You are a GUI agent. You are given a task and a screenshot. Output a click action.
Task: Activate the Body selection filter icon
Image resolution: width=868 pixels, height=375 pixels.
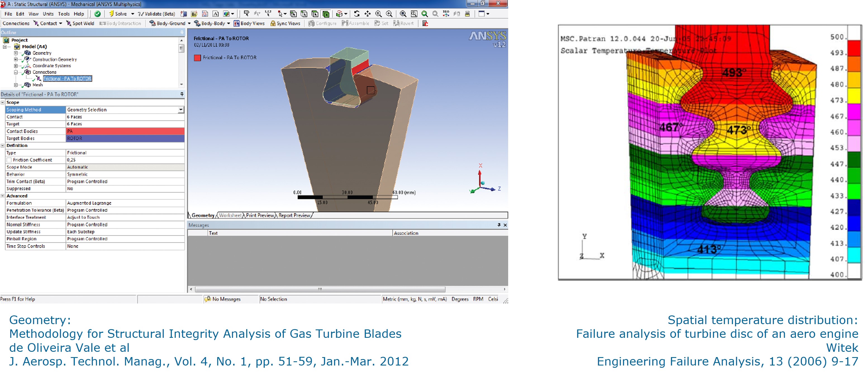tap(326, 14)
